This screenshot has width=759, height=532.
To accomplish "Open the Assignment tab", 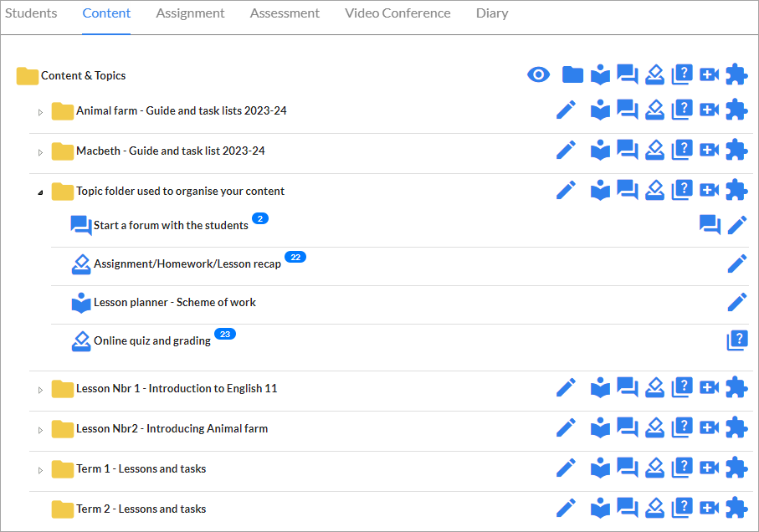I will tap(190, 13).
